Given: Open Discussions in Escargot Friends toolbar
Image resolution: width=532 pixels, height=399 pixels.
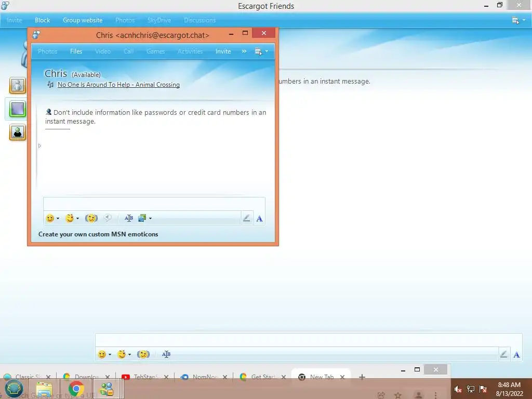Looking at the screenshot, I should point(199,20).
